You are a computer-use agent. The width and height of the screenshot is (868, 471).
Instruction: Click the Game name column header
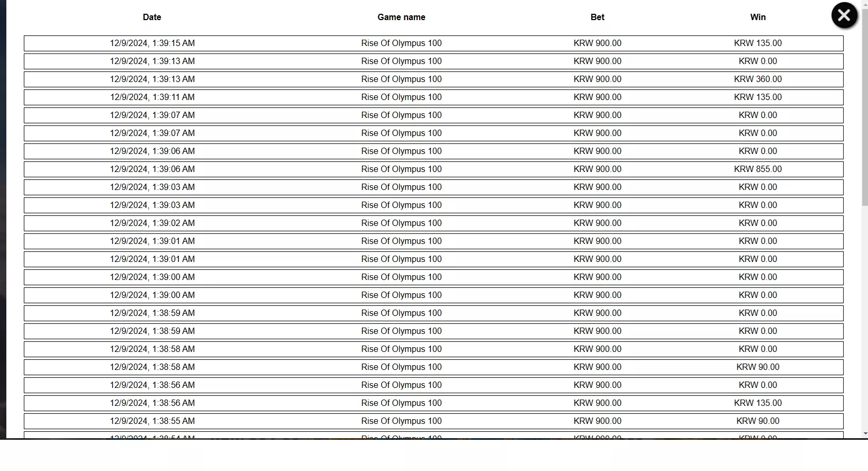click(401, 17)
